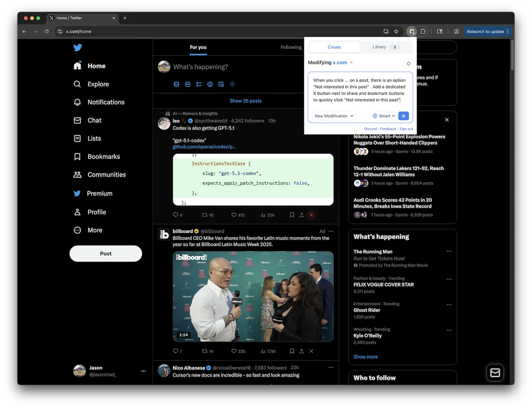This screenshot has width=532, height=408.
Task: View analytics of leo's post showing 33K
Action: pos(268,215)
